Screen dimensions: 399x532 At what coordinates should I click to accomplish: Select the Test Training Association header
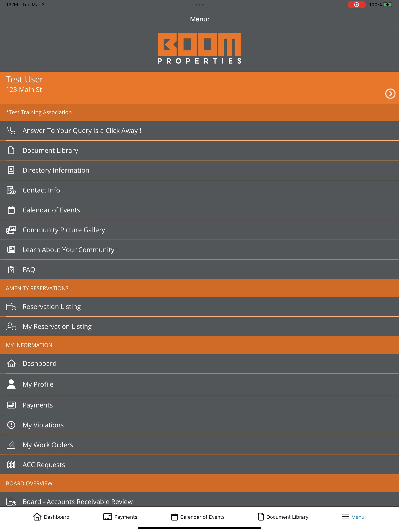tap(199, 112)
